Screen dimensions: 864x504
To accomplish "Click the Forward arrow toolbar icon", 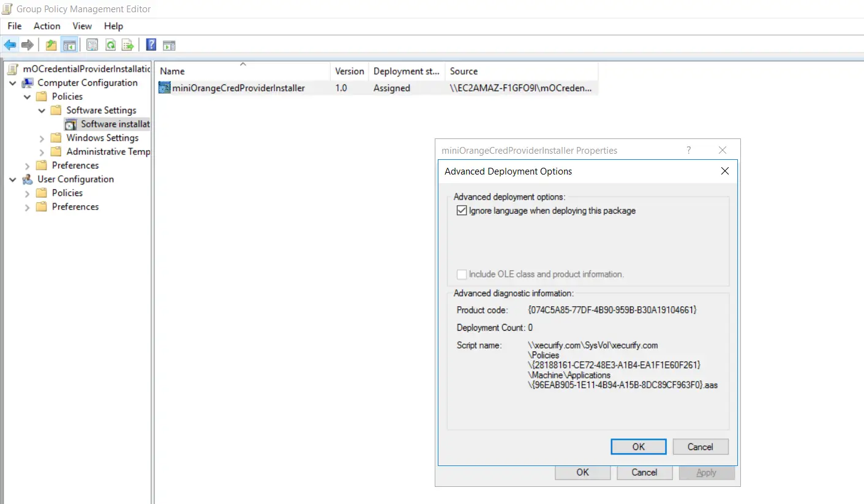I will [x=27, y=45].
